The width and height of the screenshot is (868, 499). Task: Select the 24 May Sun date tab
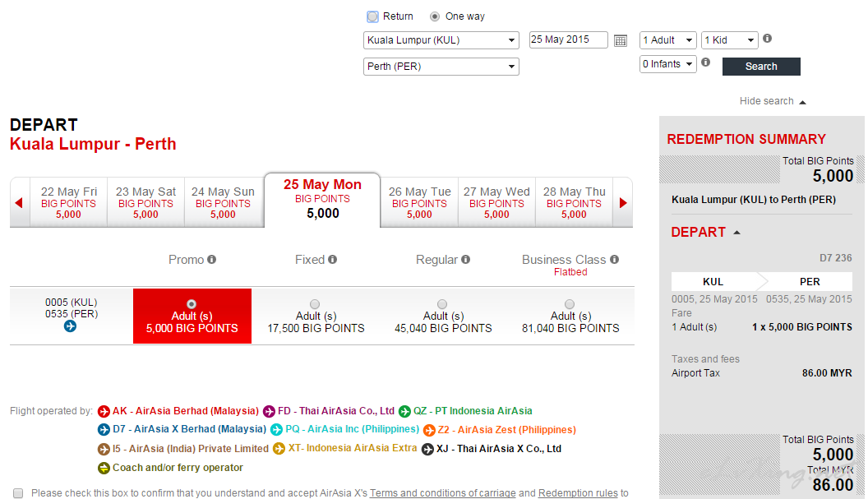click(223, 203)
